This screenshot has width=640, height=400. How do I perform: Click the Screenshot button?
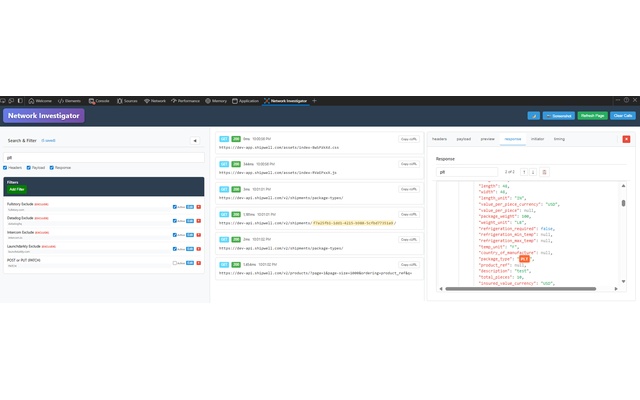coord(558,116)
